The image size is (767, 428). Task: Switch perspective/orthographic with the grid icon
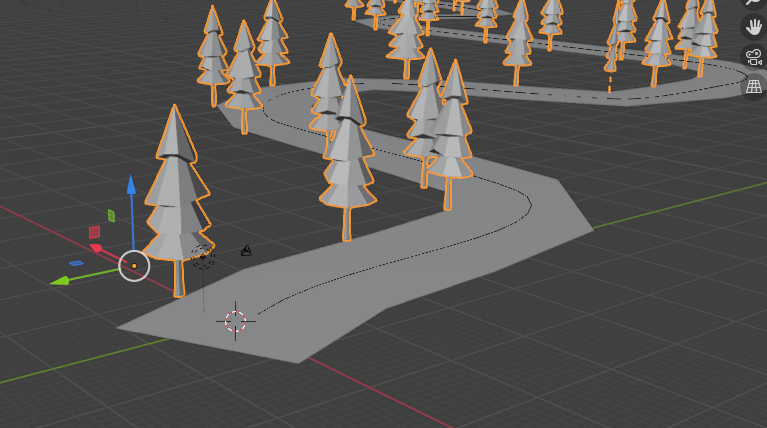(754, 88)
